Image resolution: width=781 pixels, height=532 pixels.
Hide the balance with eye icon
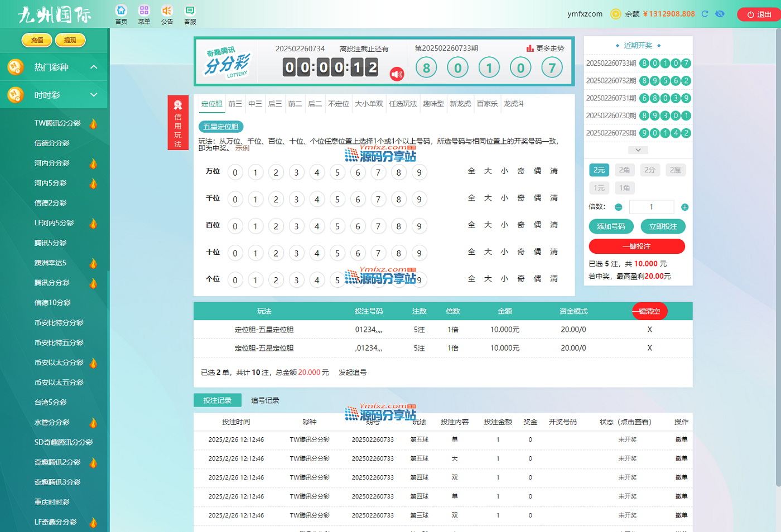(720, 14)
